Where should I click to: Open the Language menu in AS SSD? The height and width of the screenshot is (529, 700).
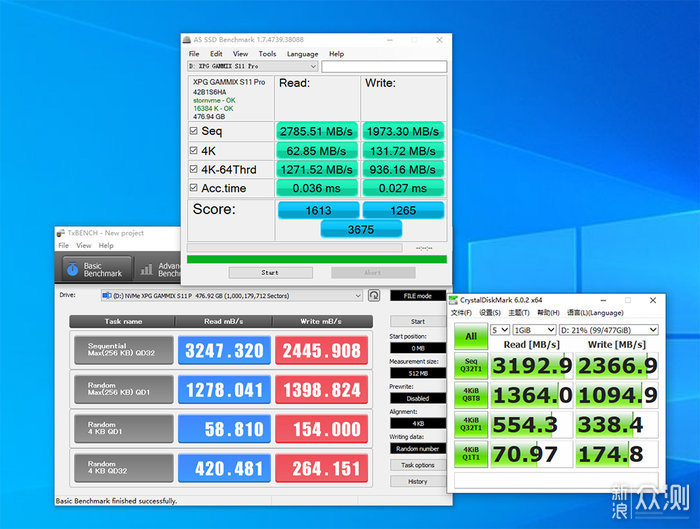pos(303,54)
